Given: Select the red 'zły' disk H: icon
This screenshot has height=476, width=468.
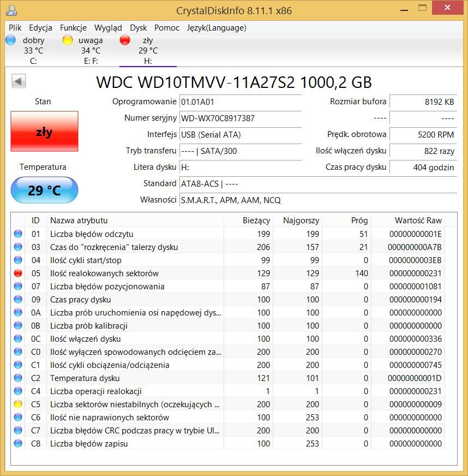Looking at the screenshot, I should click(x=125, y=40).
